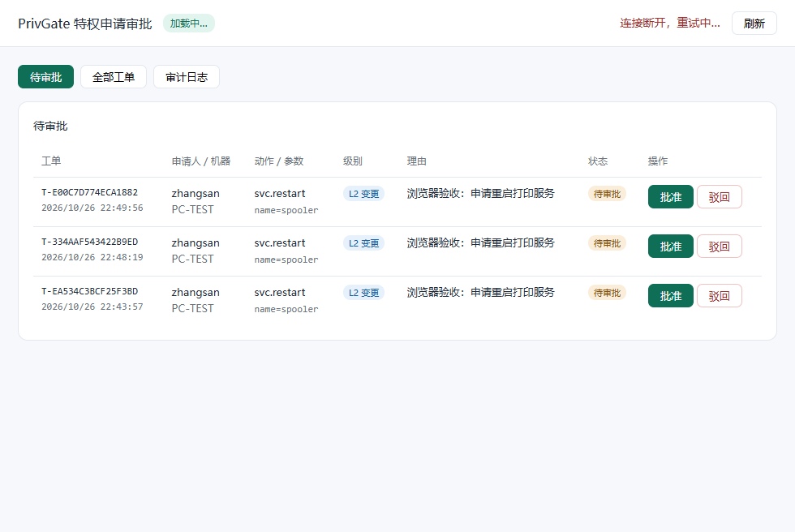
Task: Click the 状态 column header
Action: 598,161
